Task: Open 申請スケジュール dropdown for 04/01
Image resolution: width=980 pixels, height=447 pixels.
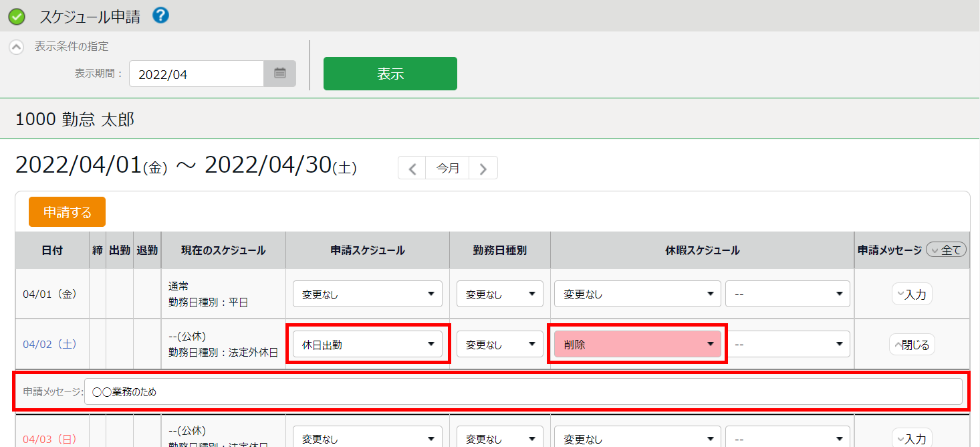Action: [368, 294]
